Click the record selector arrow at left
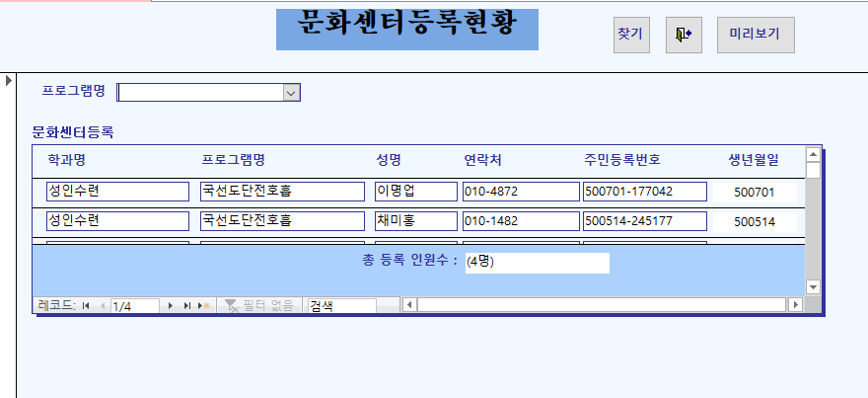Viewport: 868px width, 398px height. tap(9, 79)
